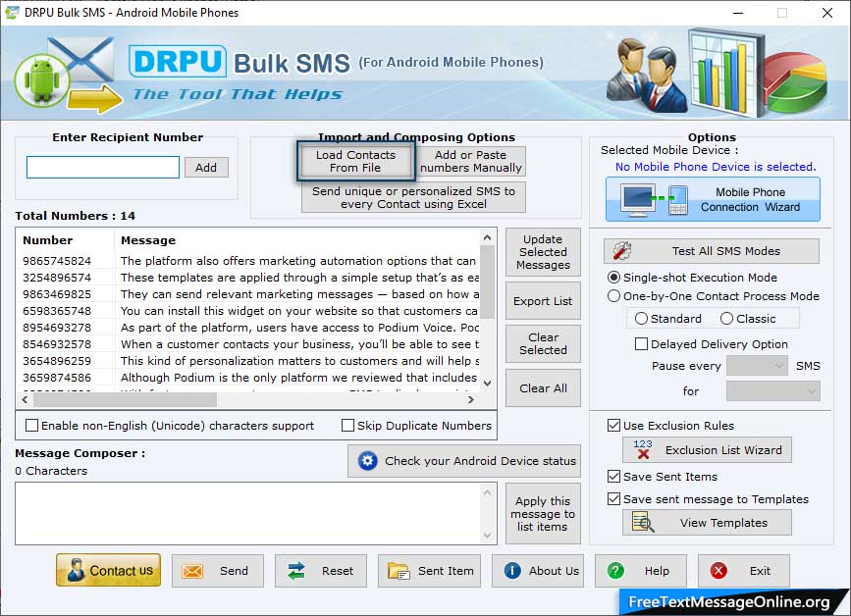Toggle the Save Sent Items checkbox
Screen dimensions: 851x616
pyautogui.click(x=613, y=477)
